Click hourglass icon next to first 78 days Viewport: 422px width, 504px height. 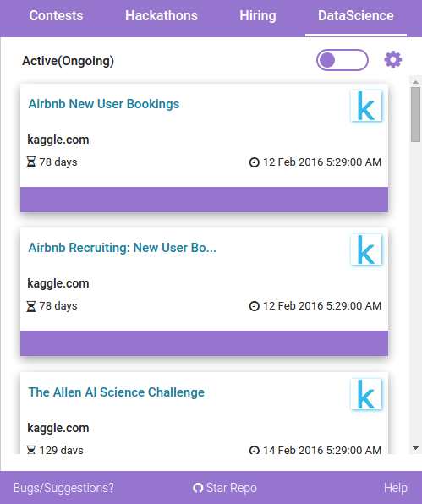(30, 162)
